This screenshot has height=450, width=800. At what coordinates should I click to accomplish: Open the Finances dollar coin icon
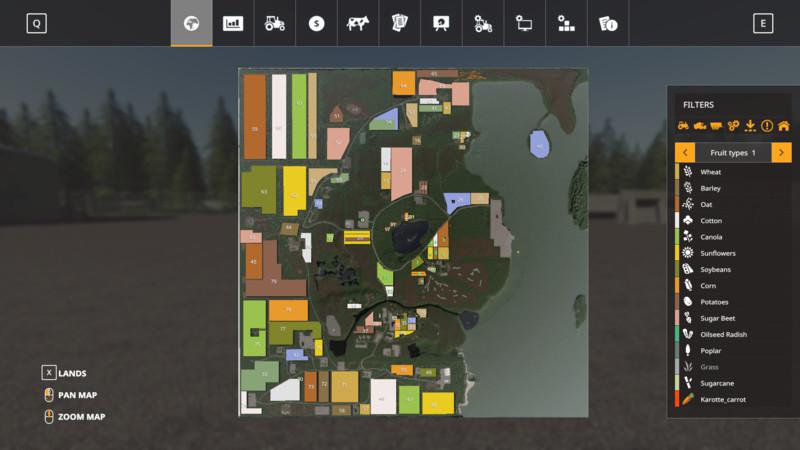click(317, 23)
